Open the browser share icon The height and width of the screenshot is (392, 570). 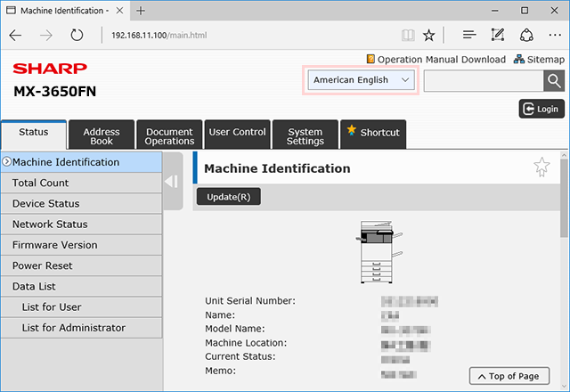coord(526,36)
